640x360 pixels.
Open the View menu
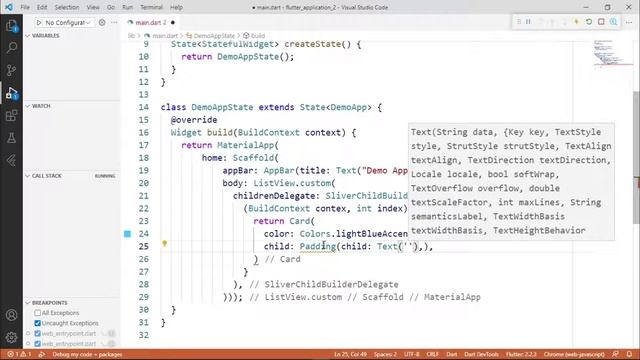tap(93, 7)
